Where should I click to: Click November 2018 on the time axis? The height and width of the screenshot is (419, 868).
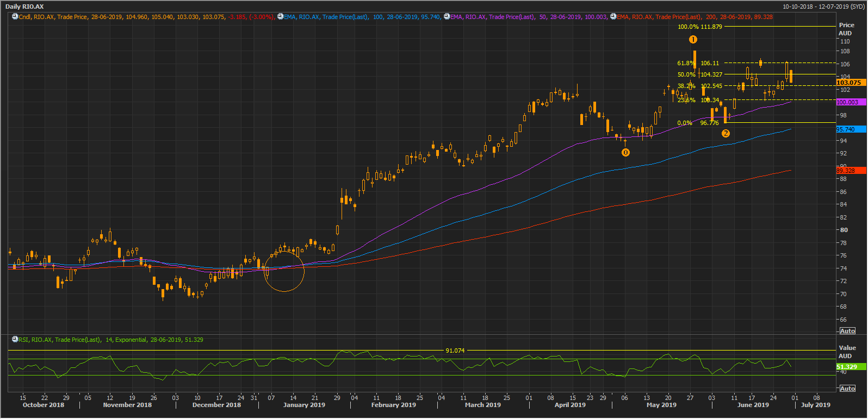(127, 405)
